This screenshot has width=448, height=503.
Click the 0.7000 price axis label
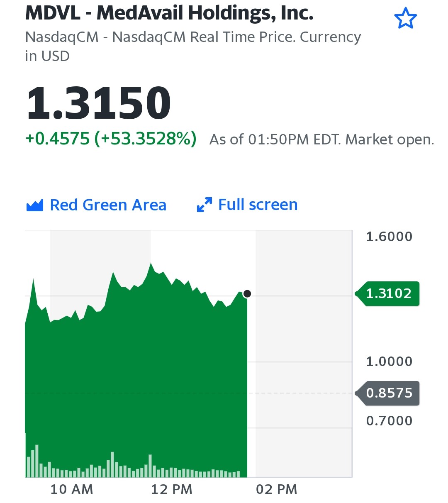click(x=389, y=421)
